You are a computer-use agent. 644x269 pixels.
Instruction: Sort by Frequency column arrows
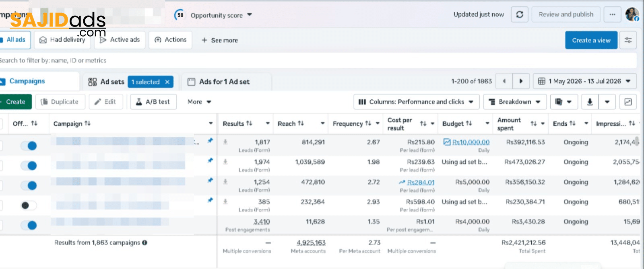368,123
